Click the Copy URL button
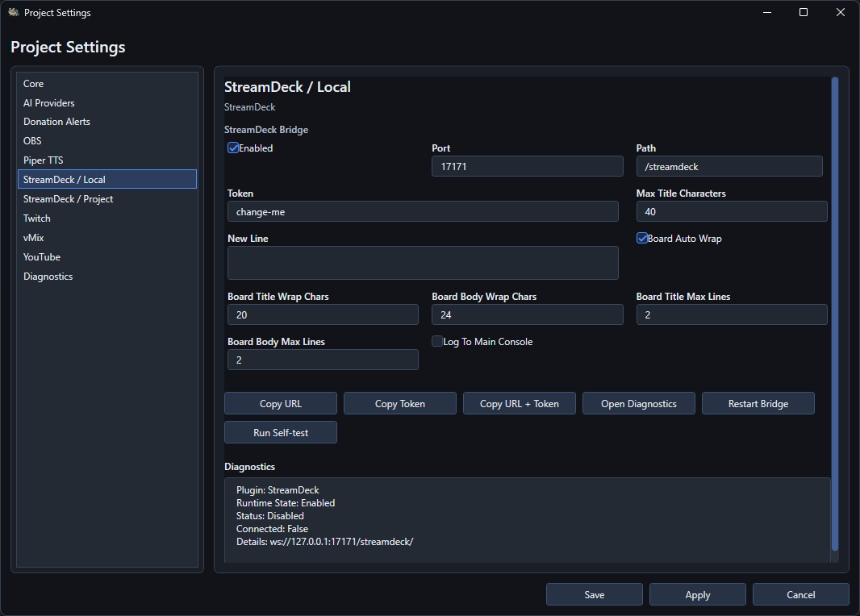The width and height of the screenshot is (860, 616). (280, 403)
